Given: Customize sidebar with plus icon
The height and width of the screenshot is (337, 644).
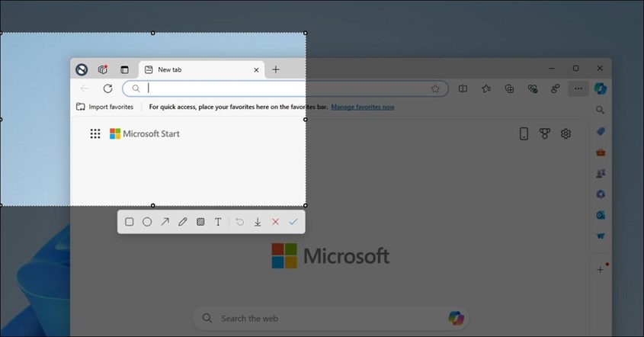Looking at the screenshot, I should (601, 270).
